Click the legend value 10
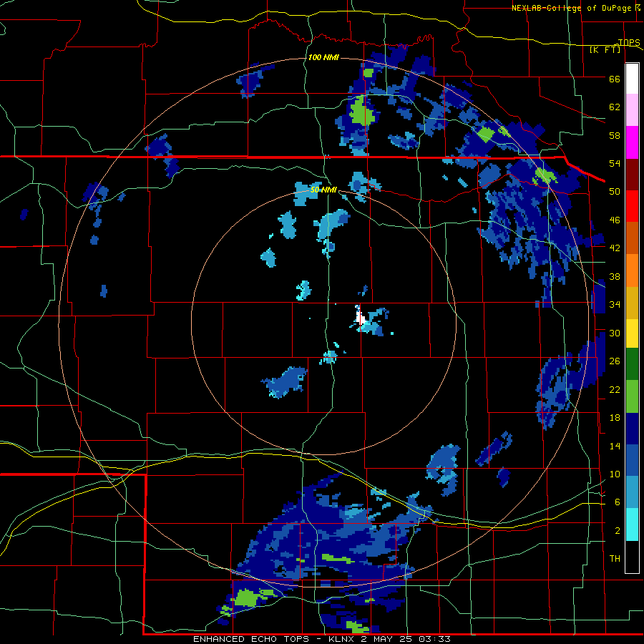 coord(615,474)
